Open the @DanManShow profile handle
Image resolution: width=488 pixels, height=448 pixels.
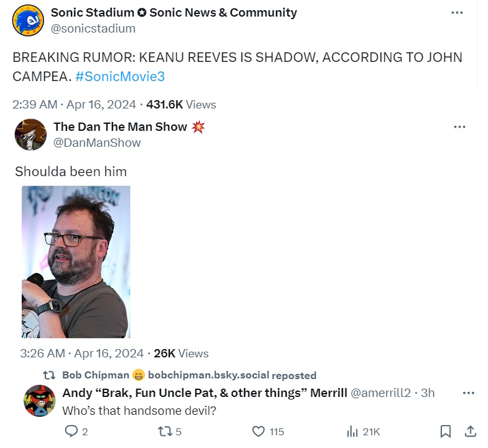click(97, 143)
